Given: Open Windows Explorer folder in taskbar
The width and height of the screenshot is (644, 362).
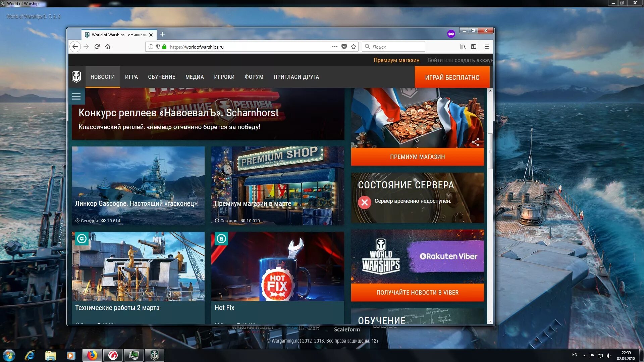Looking at the screenshot, I should pos(50,355).
